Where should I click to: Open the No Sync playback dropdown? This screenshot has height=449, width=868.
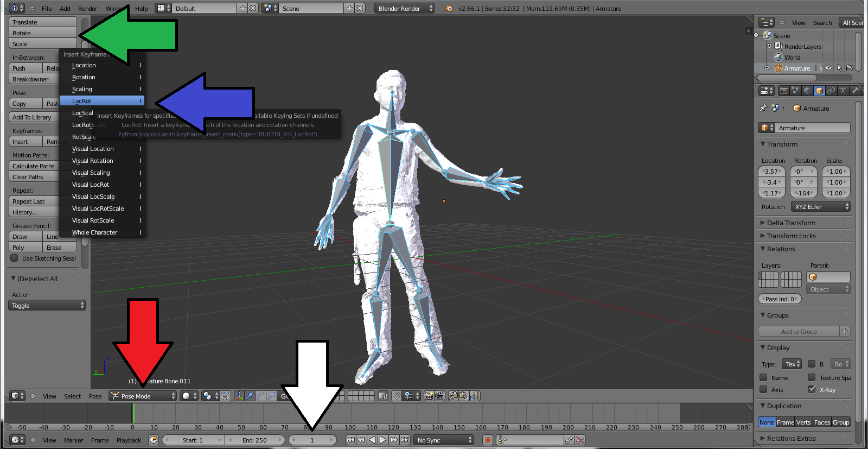[444, 440]
